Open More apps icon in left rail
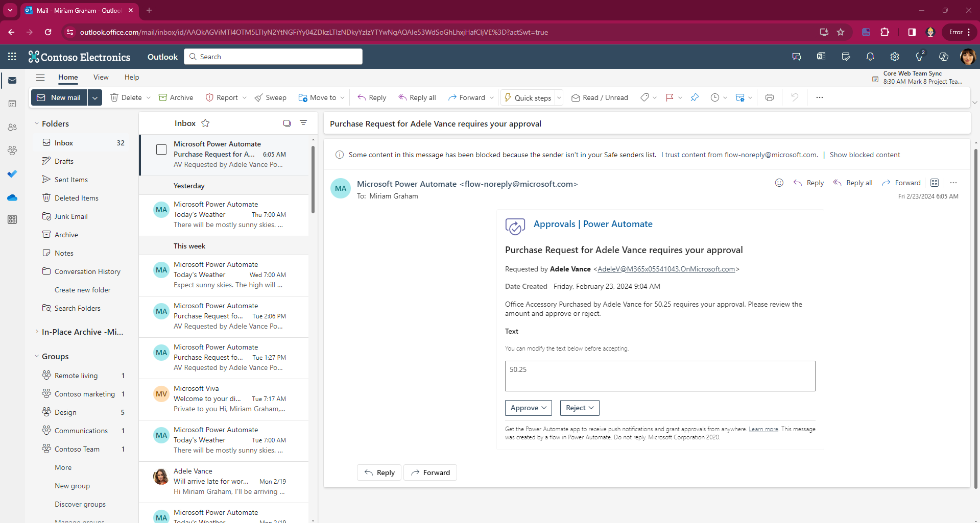This screenshot has height=523, width=980. click(x=12, y=219)
